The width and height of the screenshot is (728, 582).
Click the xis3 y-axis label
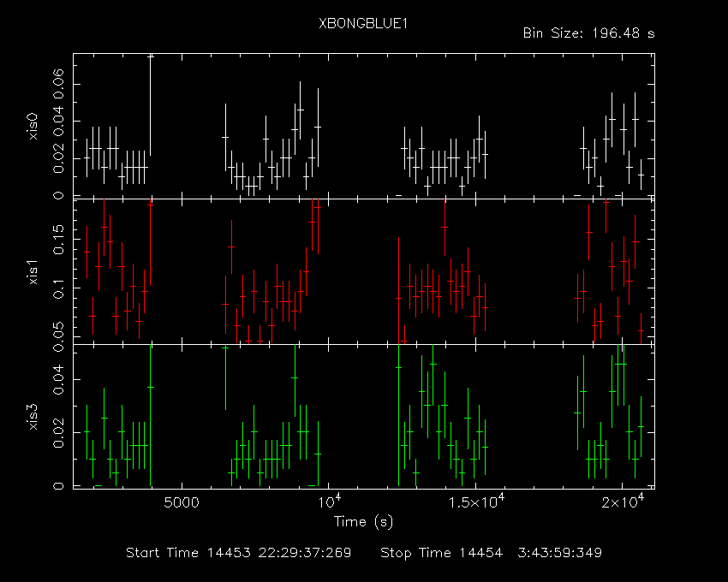pyautogui.click(x=33, y=417)
